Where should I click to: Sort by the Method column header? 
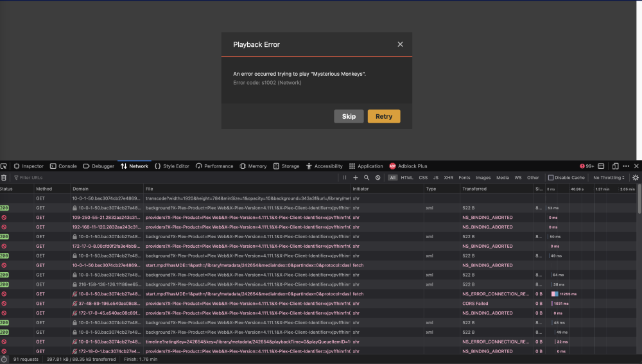tap(52, 189)
